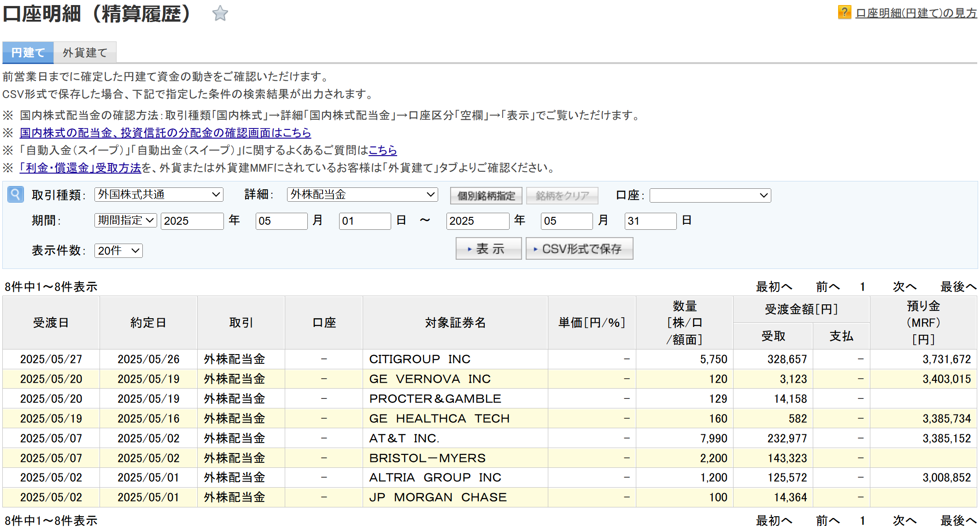Click 最初へ in top pagination
Screen dimensions: 980x530
tap(774, 287)
